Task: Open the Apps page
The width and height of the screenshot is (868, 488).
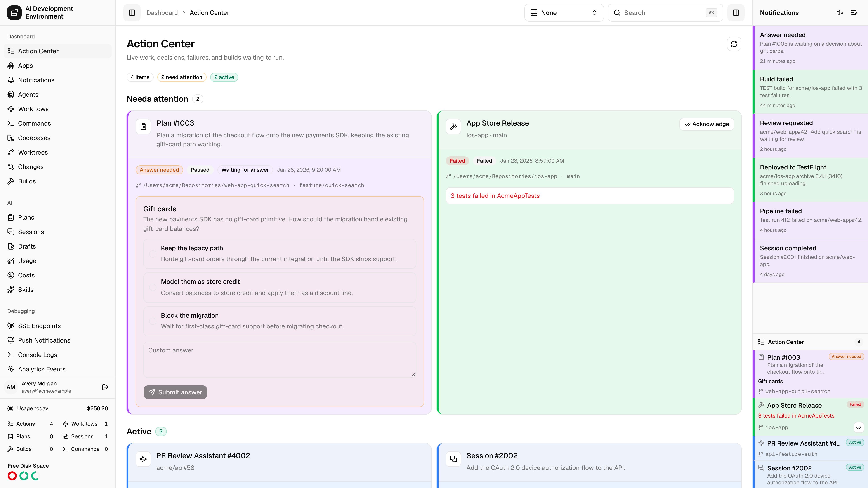Action: (x=58, y=66)
